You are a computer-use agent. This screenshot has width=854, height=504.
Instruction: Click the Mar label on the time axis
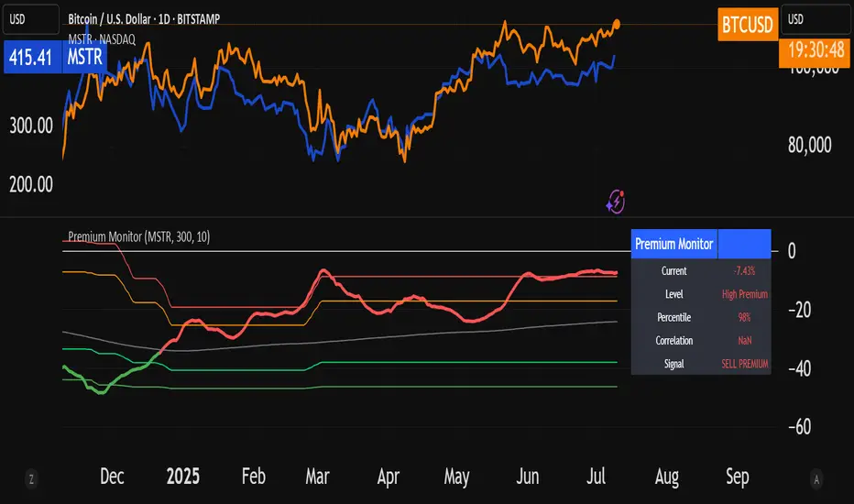click(316, 477)
